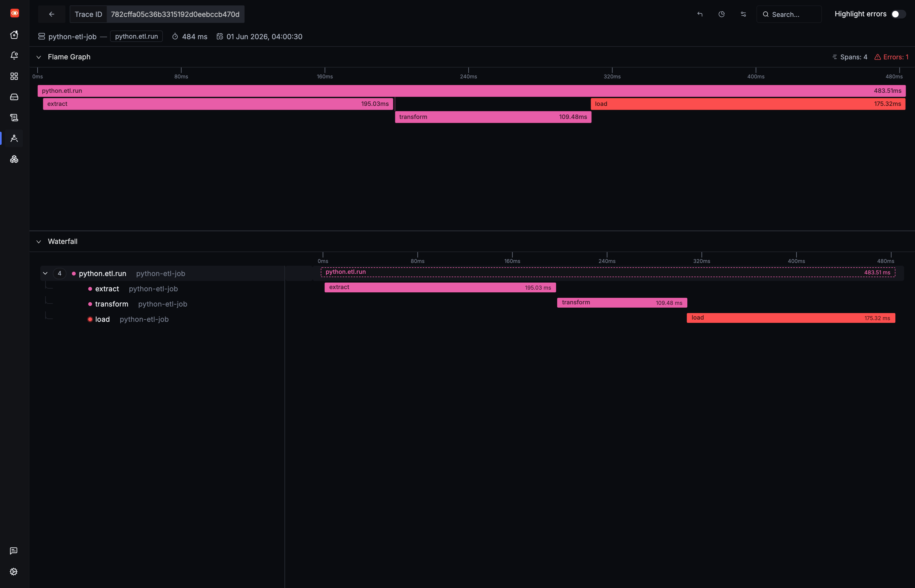The width and height of the screenshot is (915, 588).
Task: Select python.etl.run row in waterfall tree
Action: click(x=162, y=273)
